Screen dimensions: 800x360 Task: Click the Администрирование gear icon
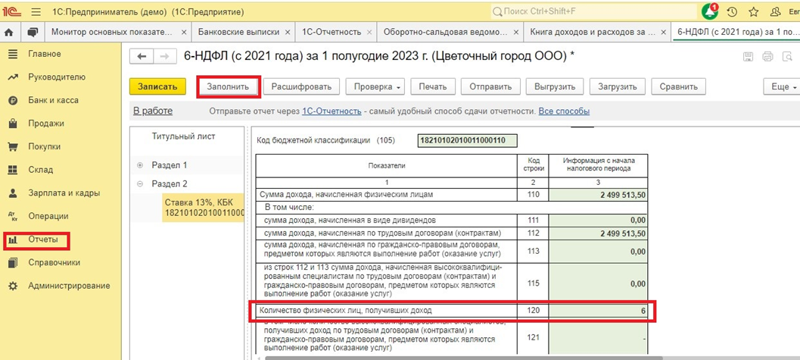pos(13,286)
